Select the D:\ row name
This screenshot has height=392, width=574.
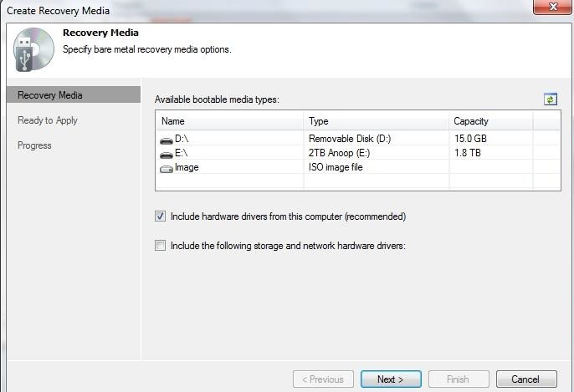coord(182,139)
